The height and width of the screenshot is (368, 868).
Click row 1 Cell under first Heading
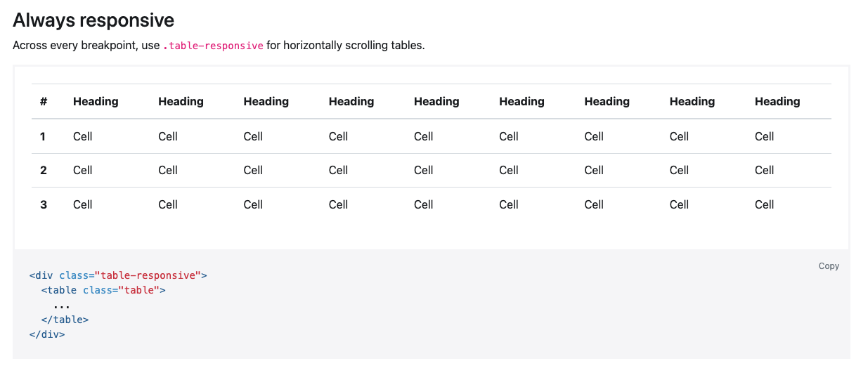pyautogui.click(x=83, y=136)
